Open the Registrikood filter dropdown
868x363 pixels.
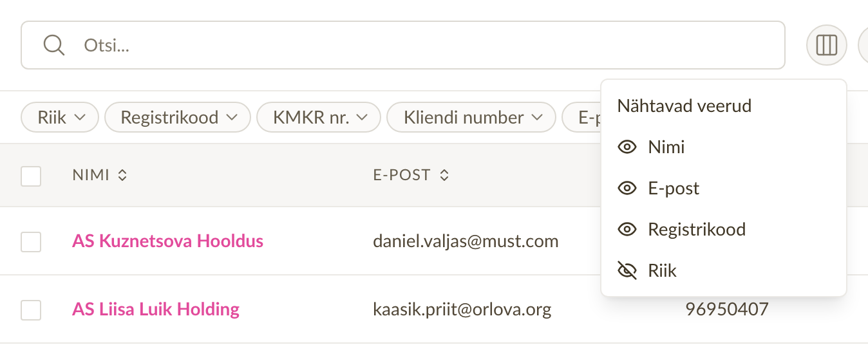pos(177,118)
